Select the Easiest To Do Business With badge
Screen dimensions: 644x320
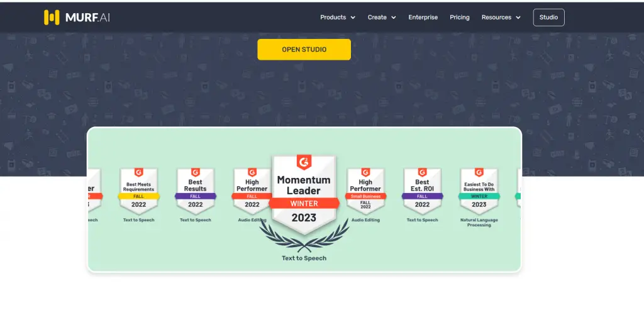(x=479, y=191)
